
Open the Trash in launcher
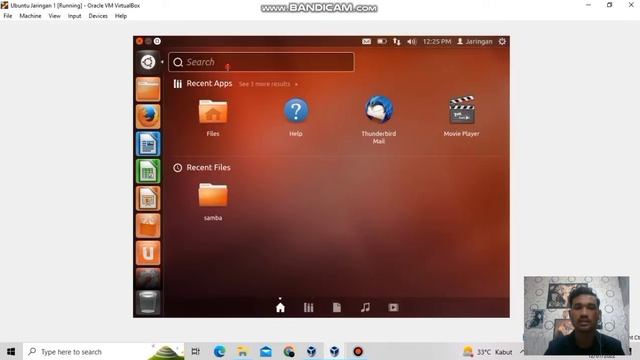pos(148,302)
